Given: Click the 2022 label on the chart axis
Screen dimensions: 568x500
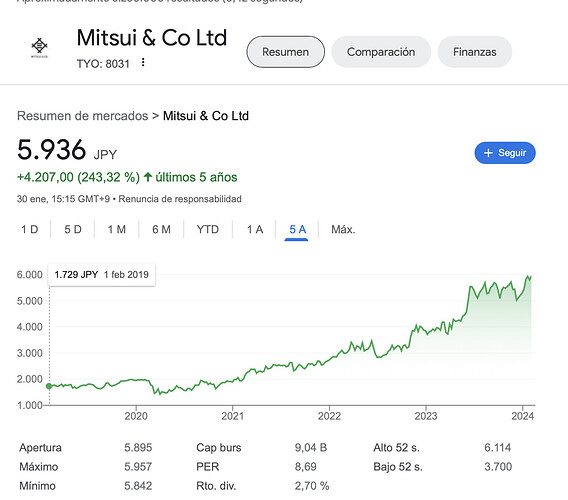Looking at the screenshot, I should click(x=329, y=416).
